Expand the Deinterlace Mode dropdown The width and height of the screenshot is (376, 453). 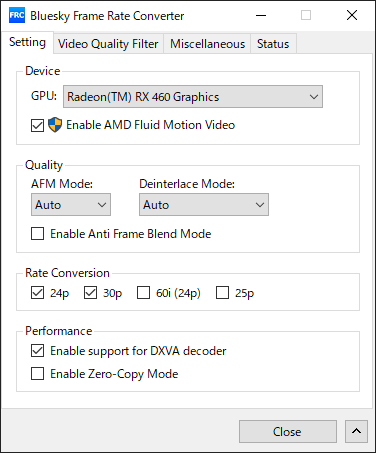(204, 205)
